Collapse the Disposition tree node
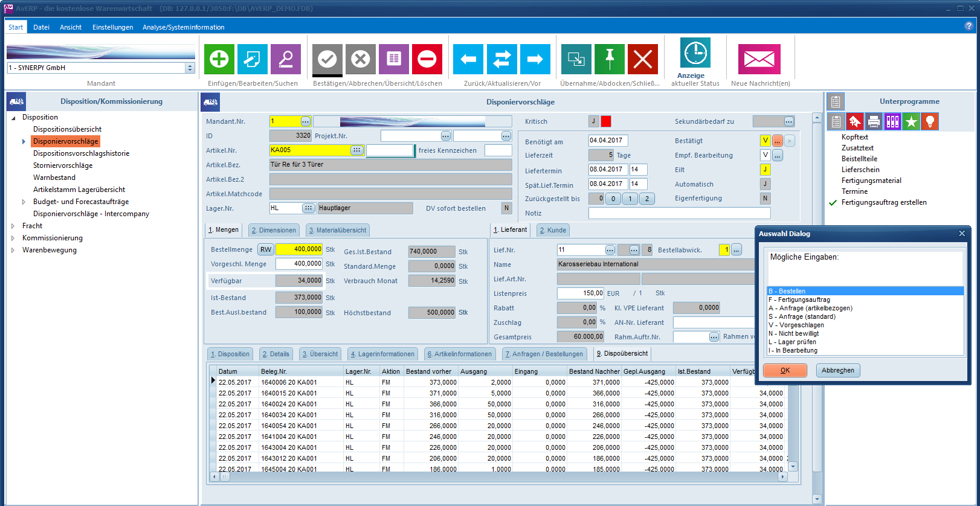The height and width of the screenshot is (506, 980). pyautogui.click(x=13, y=118)
